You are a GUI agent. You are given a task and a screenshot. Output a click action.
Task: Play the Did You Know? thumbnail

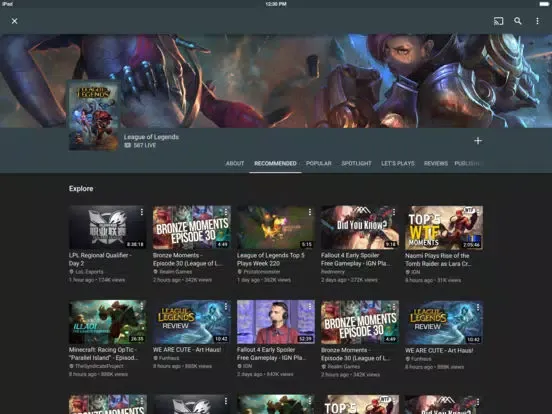pos(360,227)
